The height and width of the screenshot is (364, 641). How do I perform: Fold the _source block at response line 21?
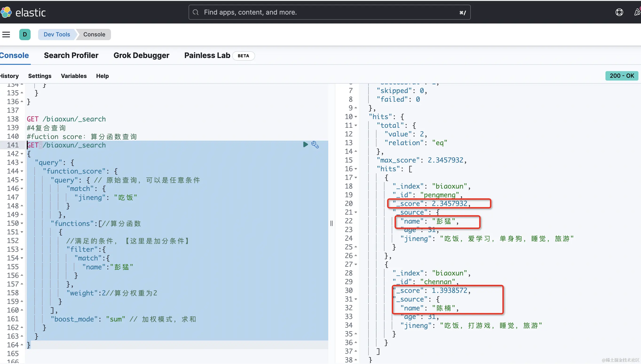tap(356, 212)
